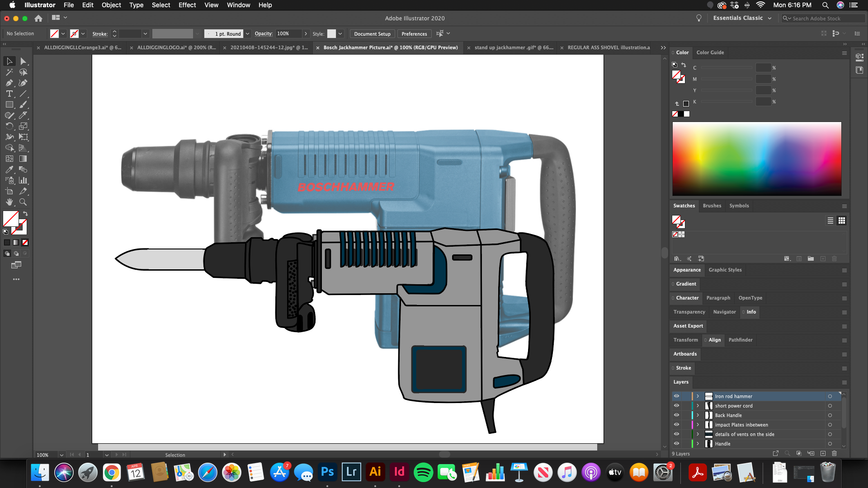Swap fill and stroke arrows in toolbar

25,214
